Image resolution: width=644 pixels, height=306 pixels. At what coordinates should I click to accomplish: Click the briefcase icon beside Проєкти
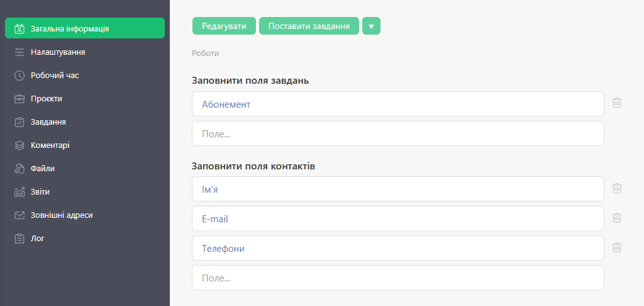click(19, 99)
